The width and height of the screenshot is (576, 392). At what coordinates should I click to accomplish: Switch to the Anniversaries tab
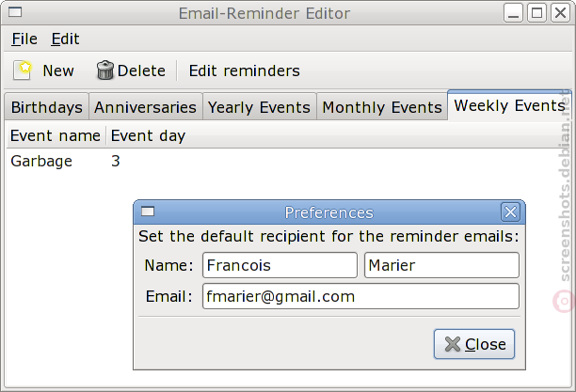coord(146,107)
